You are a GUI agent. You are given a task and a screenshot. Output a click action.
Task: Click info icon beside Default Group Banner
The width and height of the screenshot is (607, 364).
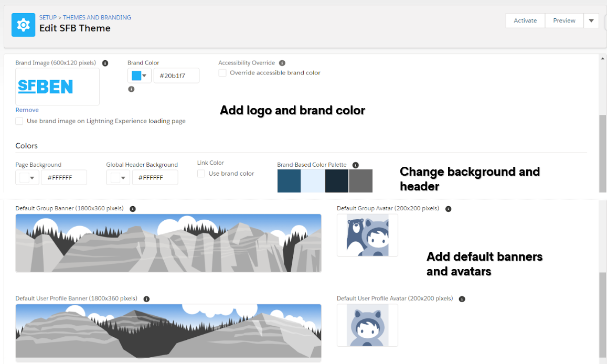[132, 209]
